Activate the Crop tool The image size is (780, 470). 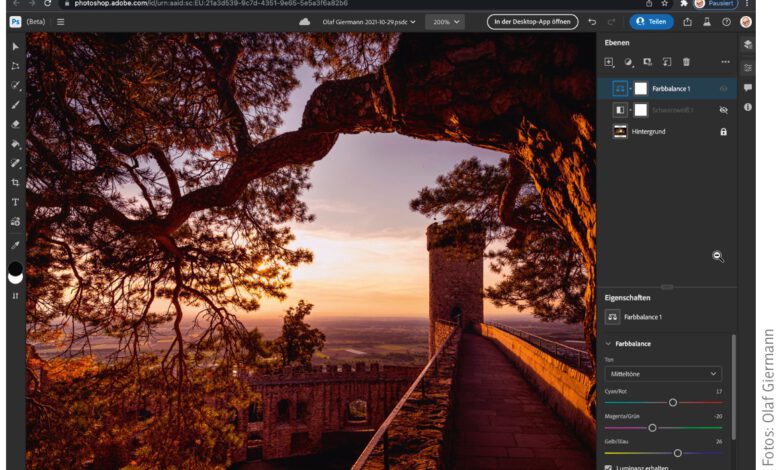[x=15, y=183]
